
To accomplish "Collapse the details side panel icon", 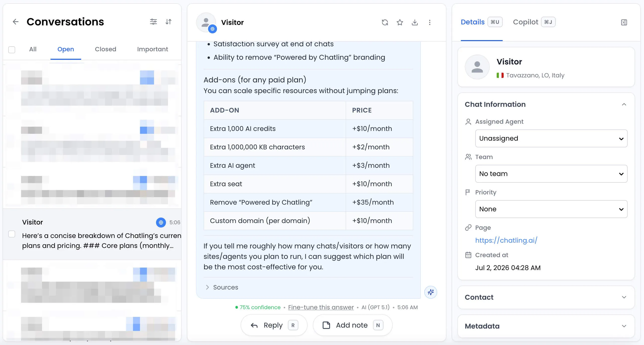I will tap(624, 22).
